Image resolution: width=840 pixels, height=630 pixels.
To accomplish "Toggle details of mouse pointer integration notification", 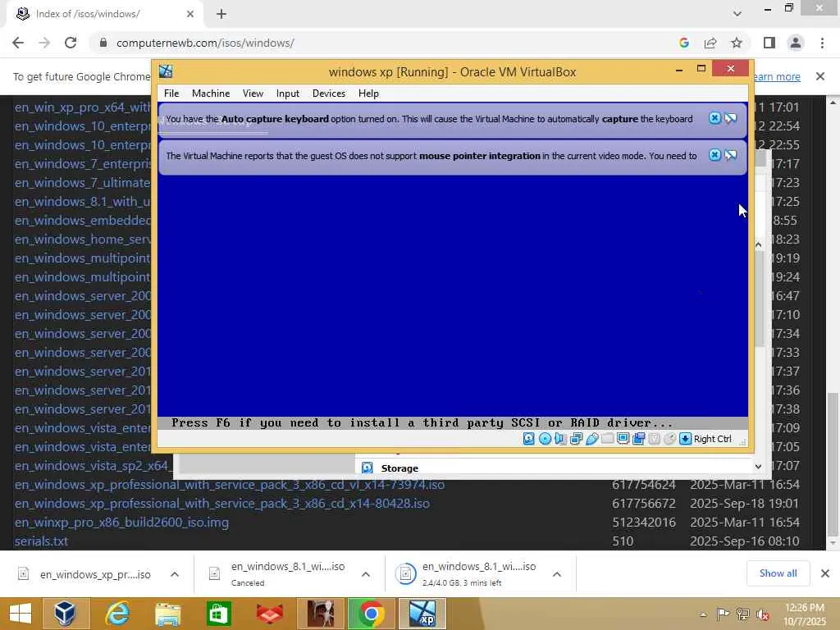I will click(731, 155).
